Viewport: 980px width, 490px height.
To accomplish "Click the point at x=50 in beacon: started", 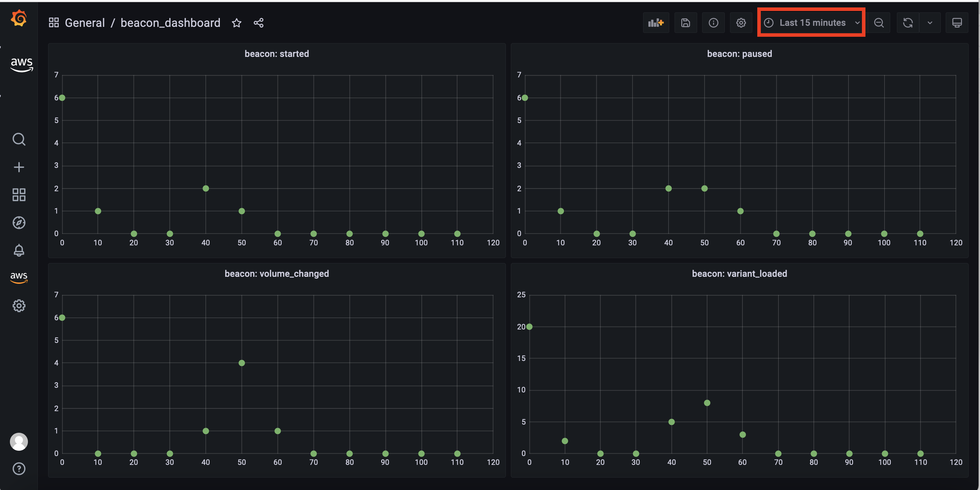I will click(x=241, y=211).
